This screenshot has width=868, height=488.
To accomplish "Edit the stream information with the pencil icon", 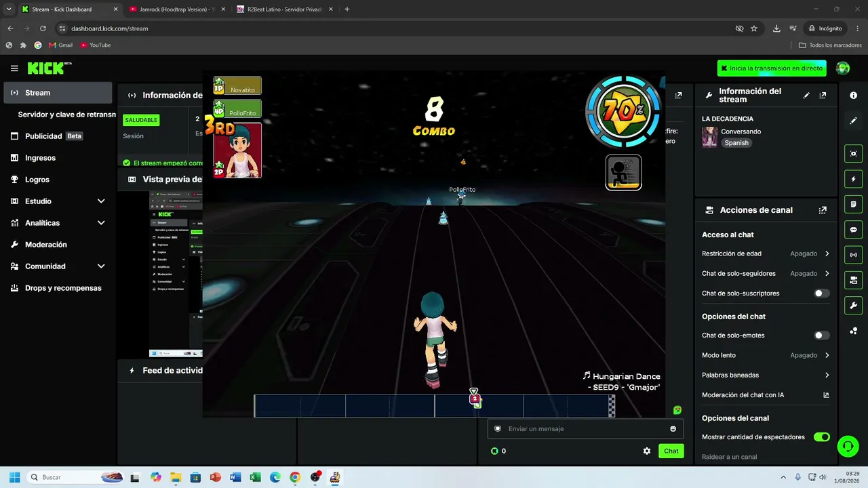I will point(806,96).
